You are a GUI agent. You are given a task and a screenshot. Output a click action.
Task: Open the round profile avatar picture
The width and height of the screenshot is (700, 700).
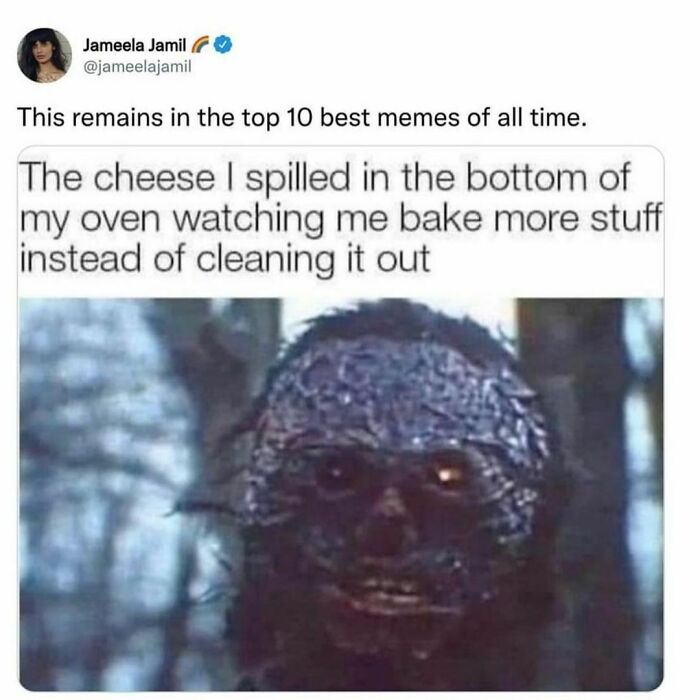(x=44, y=55)
